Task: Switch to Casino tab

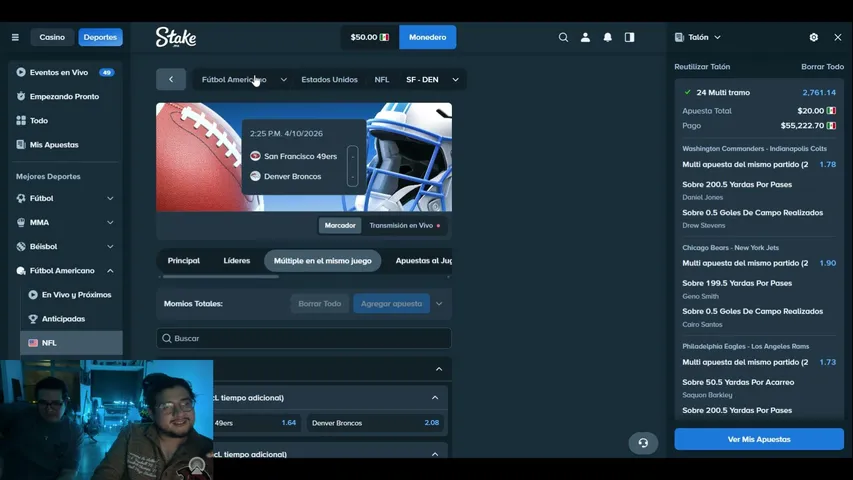Action: tap(52, 37)
